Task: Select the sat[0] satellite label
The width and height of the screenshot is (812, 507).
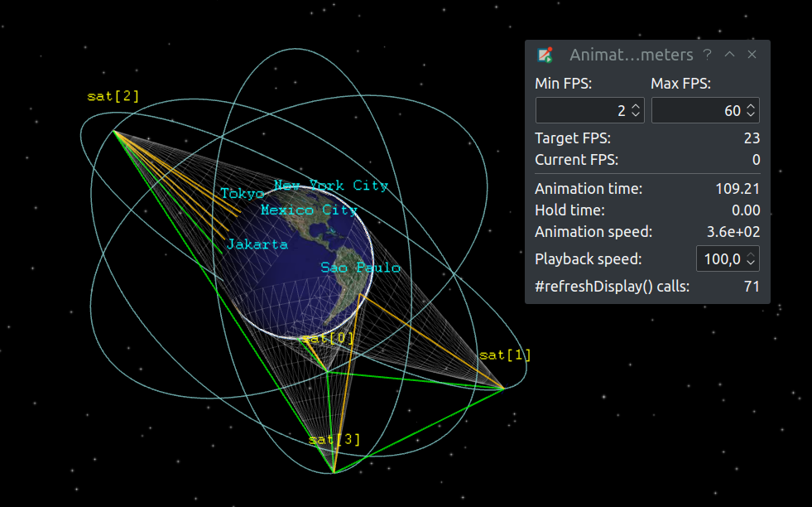Action: point(328,339)
